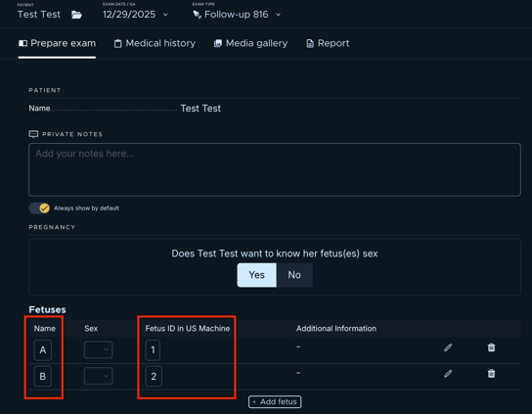Delete fetus B with trash icon

[491, 374]
